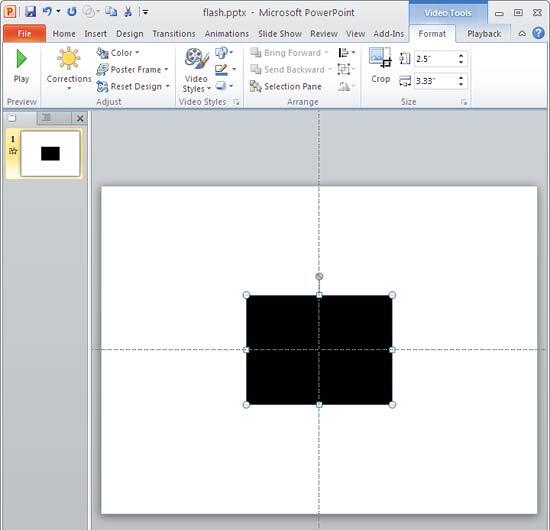Click the Video Effects icon
This screenshot has width=550, height=530.
point(221,86)
